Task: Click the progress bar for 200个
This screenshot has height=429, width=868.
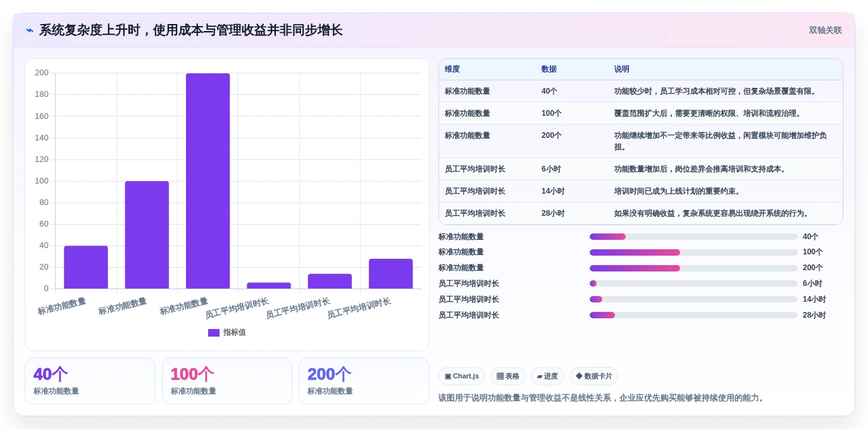Action: (693, 268)
